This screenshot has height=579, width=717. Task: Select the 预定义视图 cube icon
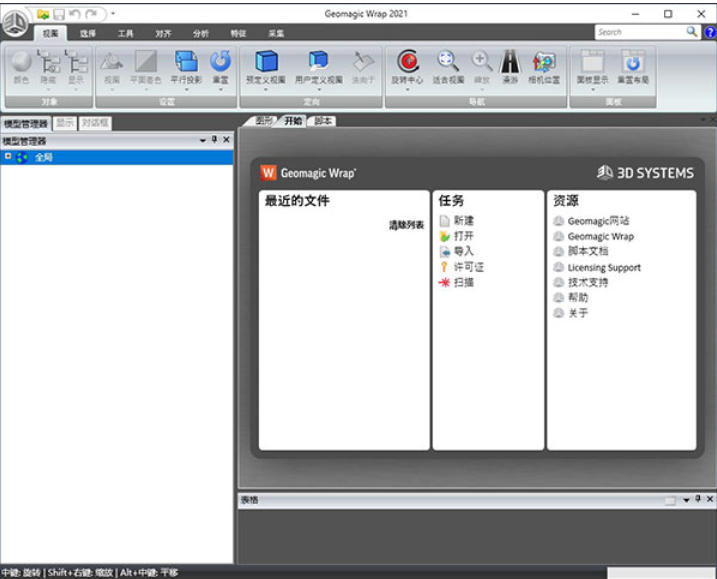pyautogui.click(x=266, y=62)
